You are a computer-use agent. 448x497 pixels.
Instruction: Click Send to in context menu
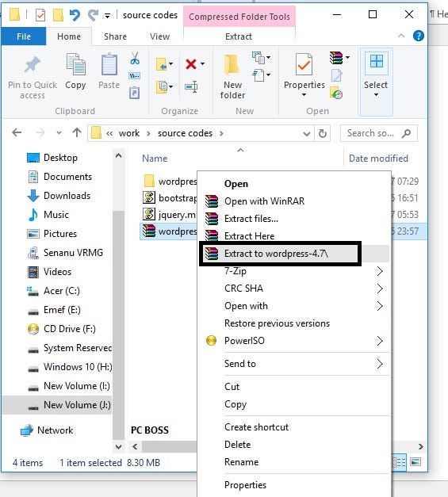point(293,364)
